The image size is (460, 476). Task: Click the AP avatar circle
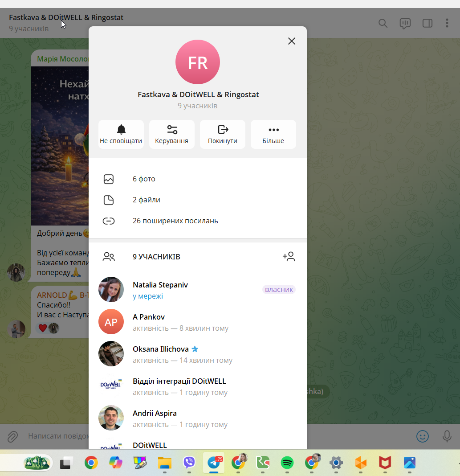tap(111, 322)
